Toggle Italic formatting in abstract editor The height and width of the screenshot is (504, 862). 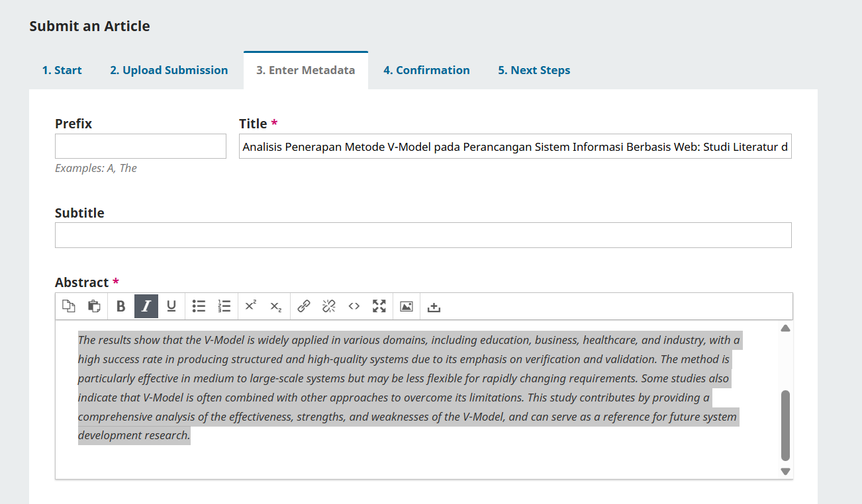[146, 306]
